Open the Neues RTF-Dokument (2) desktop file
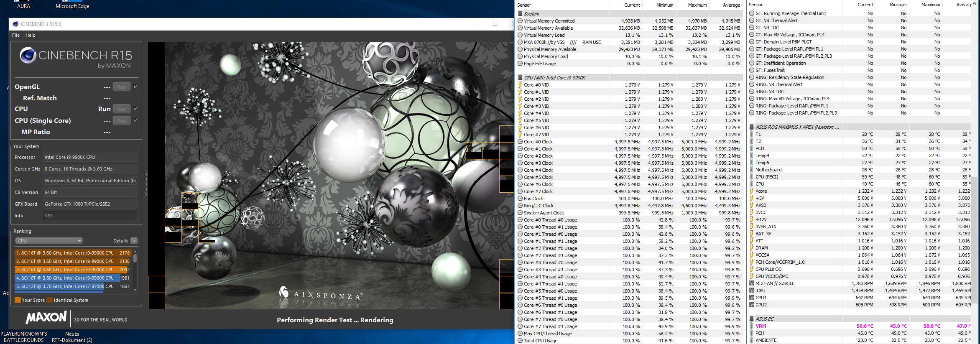Image resolution: width=980 pixels, height=344 pixels. [72, 337]
